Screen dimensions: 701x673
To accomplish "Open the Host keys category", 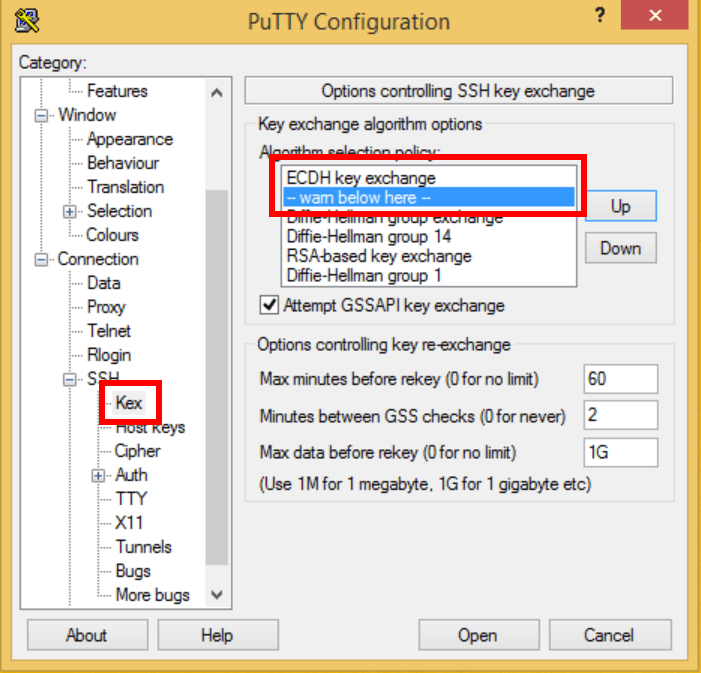I will tap(150, 428).
